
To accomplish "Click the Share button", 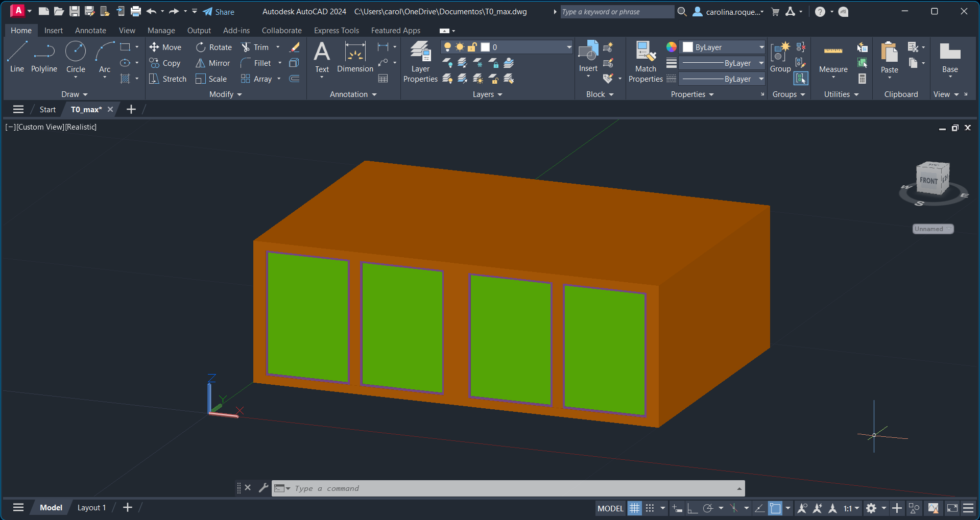I will tap(219, 12).
